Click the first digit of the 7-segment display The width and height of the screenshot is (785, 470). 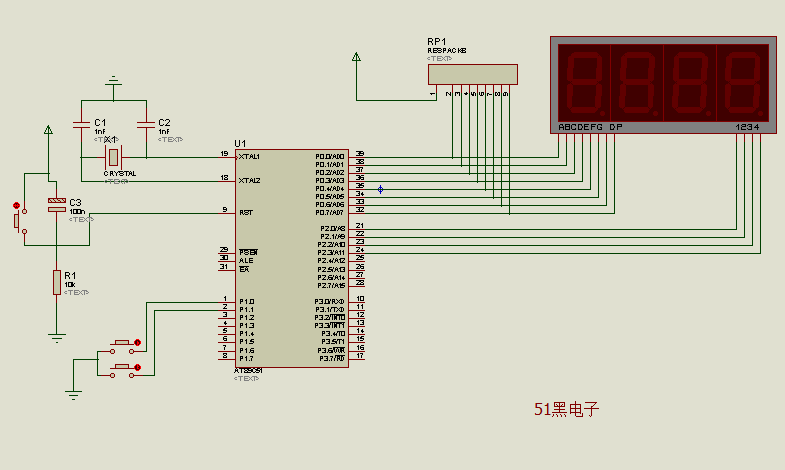(584, 83)
